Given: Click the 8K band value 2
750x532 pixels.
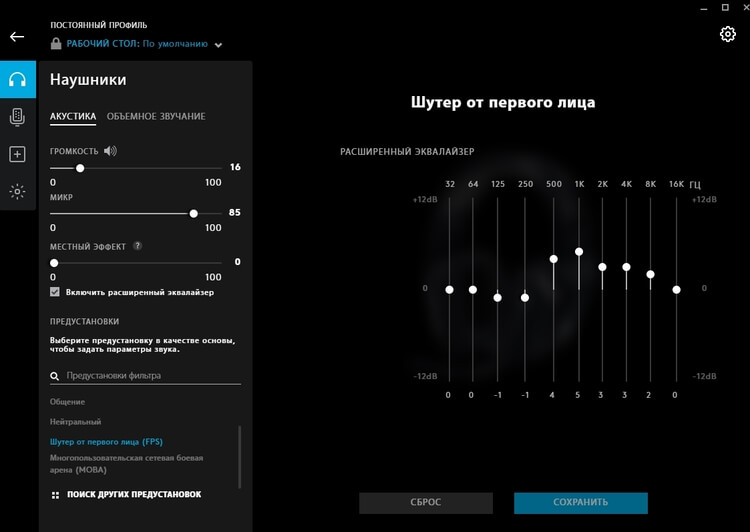Looking at the screenshot, I should pyautogui.click(x=649, y=395).
